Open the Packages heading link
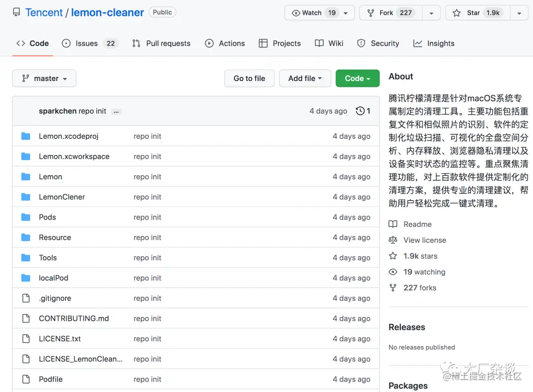Viewport: 533px width, 392px height. pyautogui.click(x=408, y=386)
